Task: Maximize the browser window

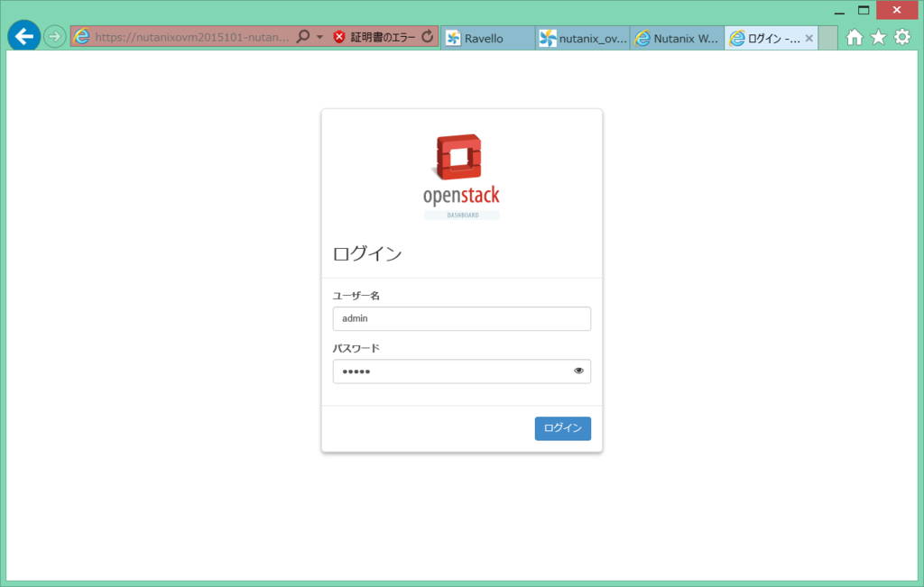Action: (x=864, y=10)
